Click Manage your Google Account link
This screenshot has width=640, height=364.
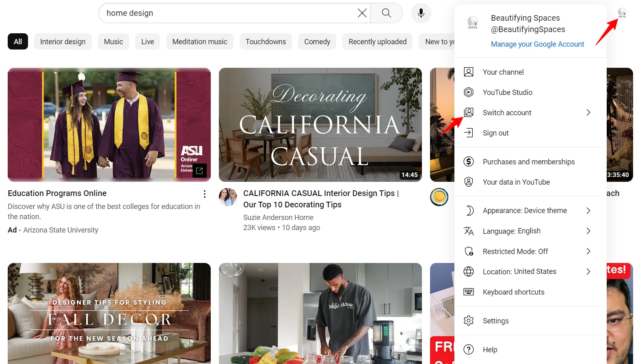click(x=537, y=44)
